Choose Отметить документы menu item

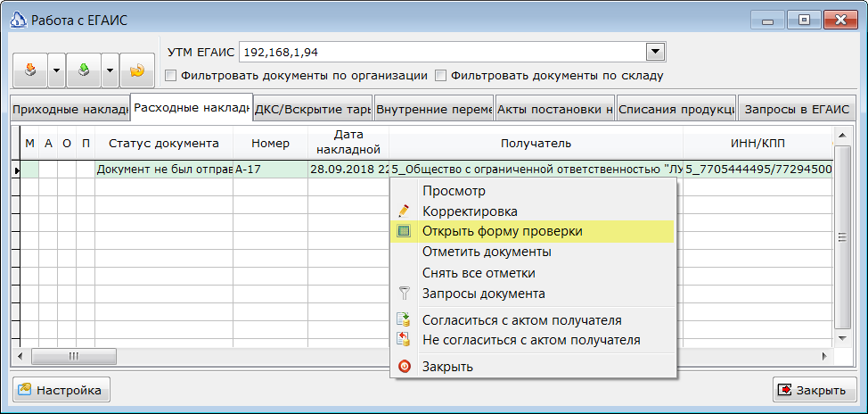coord(533,253)
